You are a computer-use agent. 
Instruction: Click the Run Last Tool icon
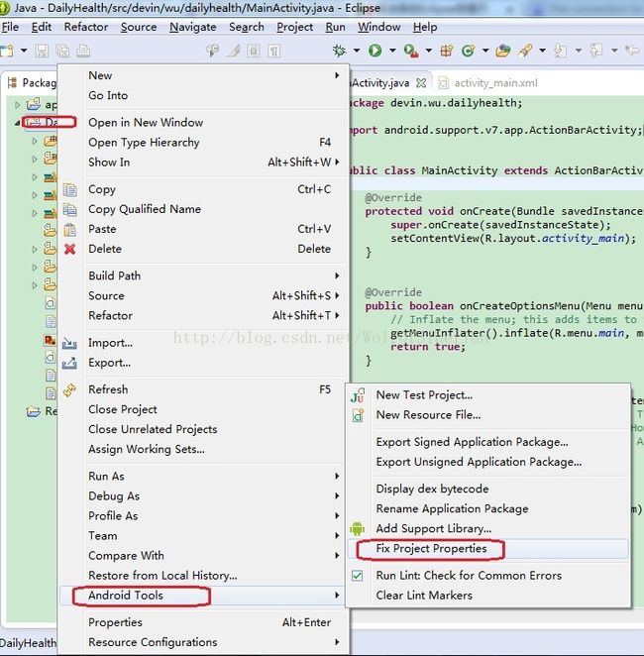(411, 52)
